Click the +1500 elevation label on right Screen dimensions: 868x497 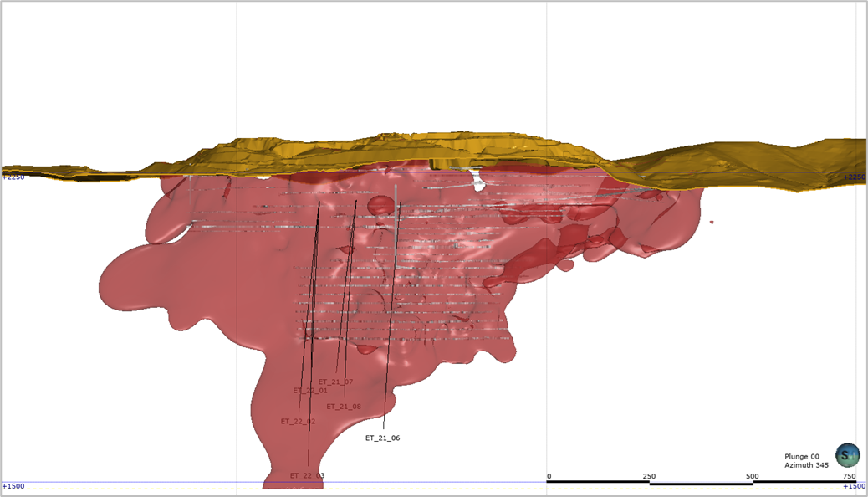pyautogui.click(x=854, y=486)
